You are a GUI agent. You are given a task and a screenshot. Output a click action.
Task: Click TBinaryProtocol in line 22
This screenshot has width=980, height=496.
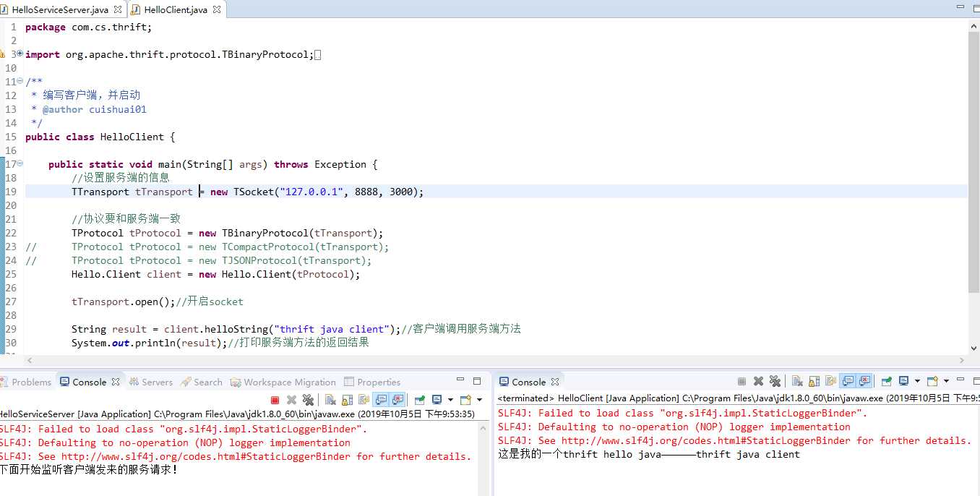[x=265, y=233]
